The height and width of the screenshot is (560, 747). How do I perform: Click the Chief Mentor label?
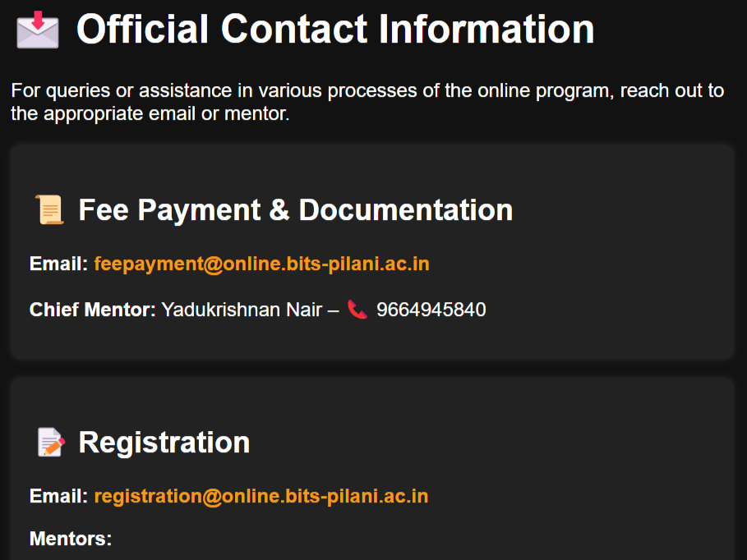[92, 310]
